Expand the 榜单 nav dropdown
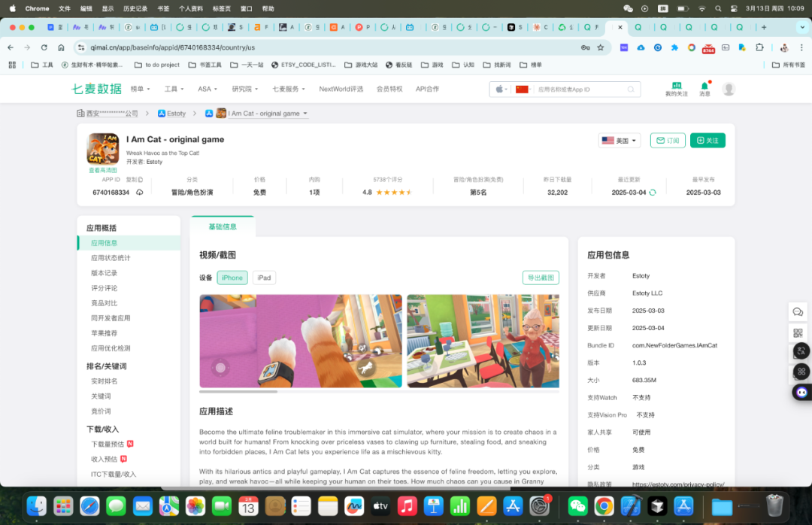The height and width of the screenshot is (525, 812). pos(140,90)
